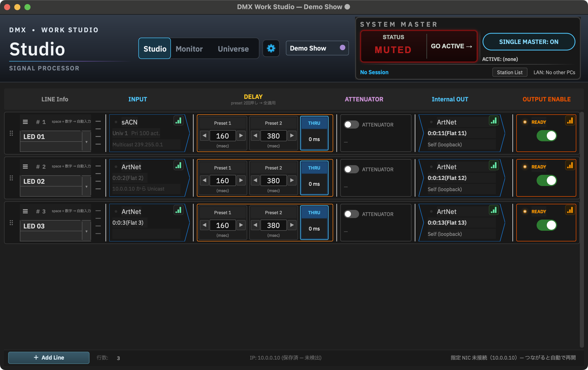Click the sACN input signal level icon

pyautogui.click(x=179, y=121)
